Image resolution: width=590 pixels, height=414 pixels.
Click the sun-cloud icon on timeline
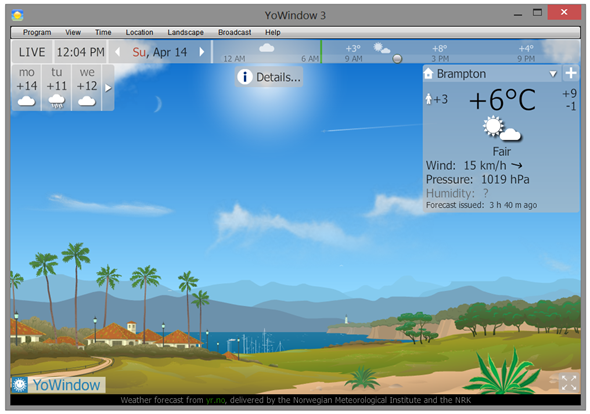click(382, 48)
